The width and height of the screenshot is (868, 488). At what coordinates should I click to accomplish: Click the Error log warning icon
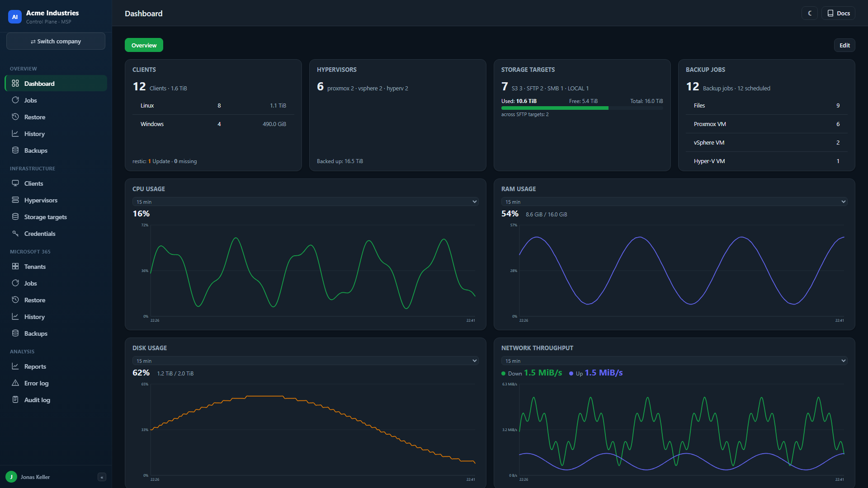(x=15, y=383)
